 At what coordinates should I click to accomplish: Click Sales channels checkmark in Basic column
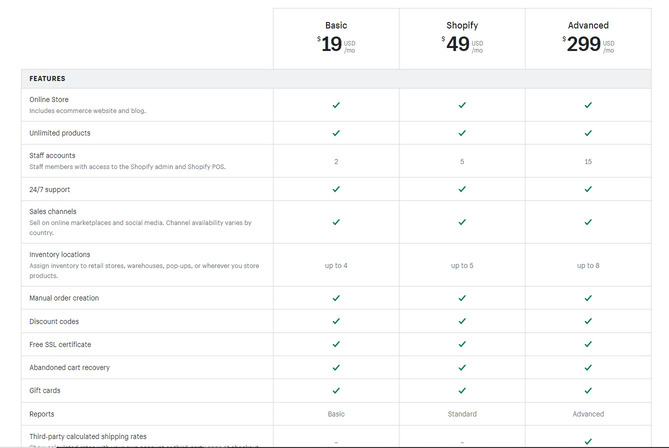(336, 222)
